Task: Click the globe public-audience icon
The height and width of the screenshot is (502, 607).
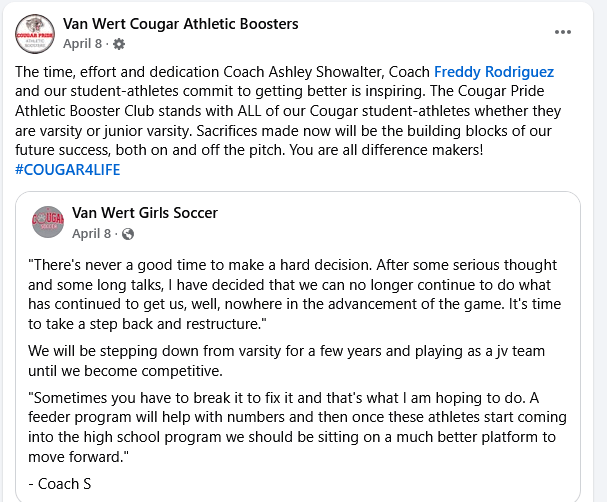Action: coord(128,234)
